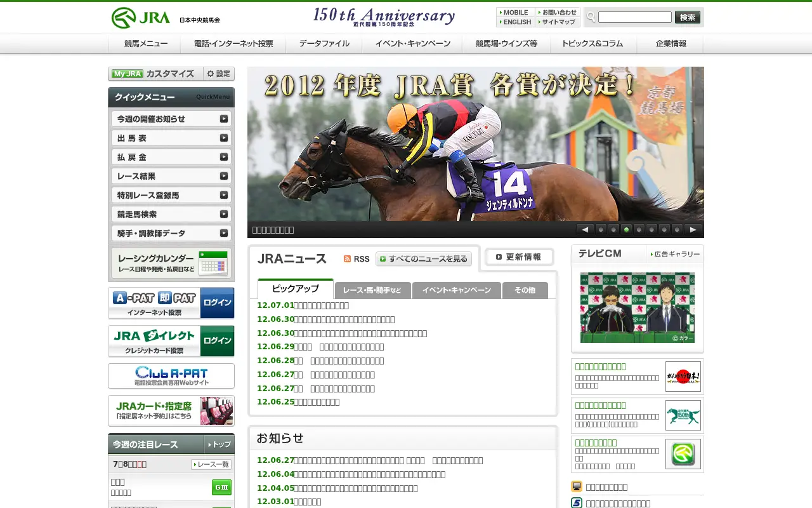Viewport: 812px width, 508px height.
Task: Open 競走馬検索 quick menu item
Action: click(x=171, y=214)
